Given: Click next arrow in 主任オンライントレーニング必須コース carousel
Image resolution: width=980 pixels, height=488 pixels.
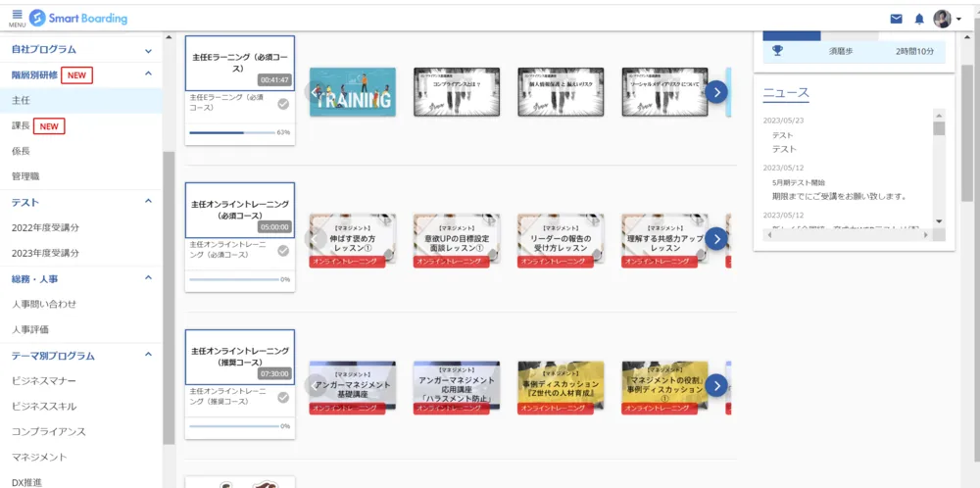Looking at the screenshot, I should (716, 238).
